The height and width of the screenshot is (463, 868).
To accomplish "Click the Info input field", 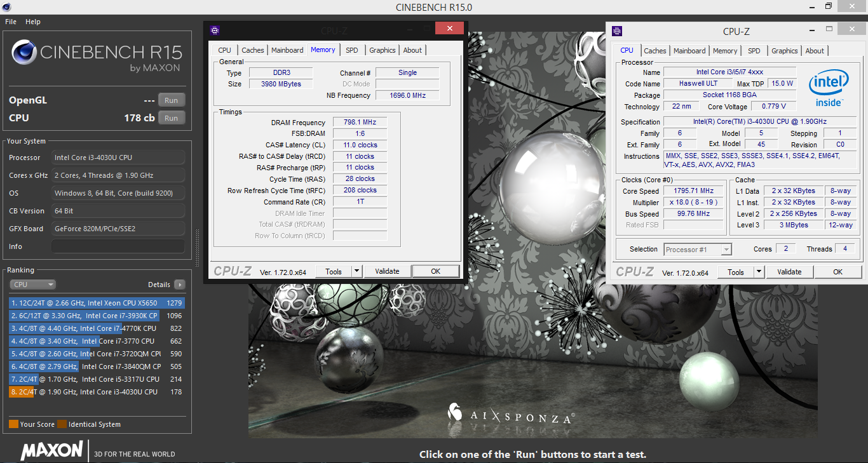I will 118,246.
